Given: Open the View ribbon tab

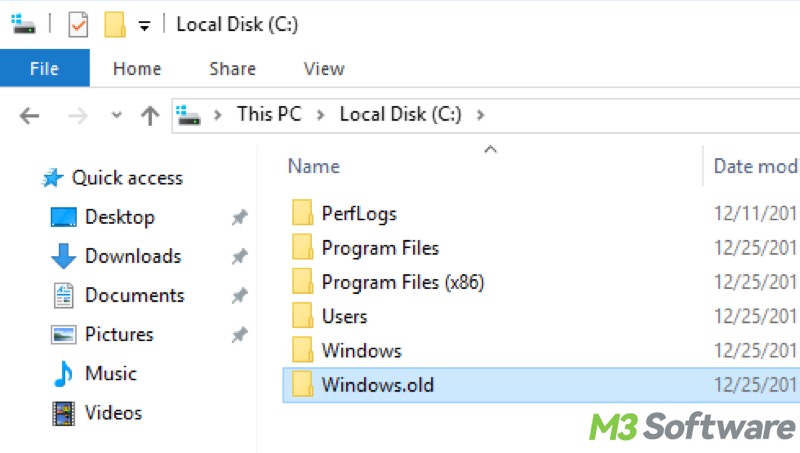Looking at the screenshot, I should (324, 69).
